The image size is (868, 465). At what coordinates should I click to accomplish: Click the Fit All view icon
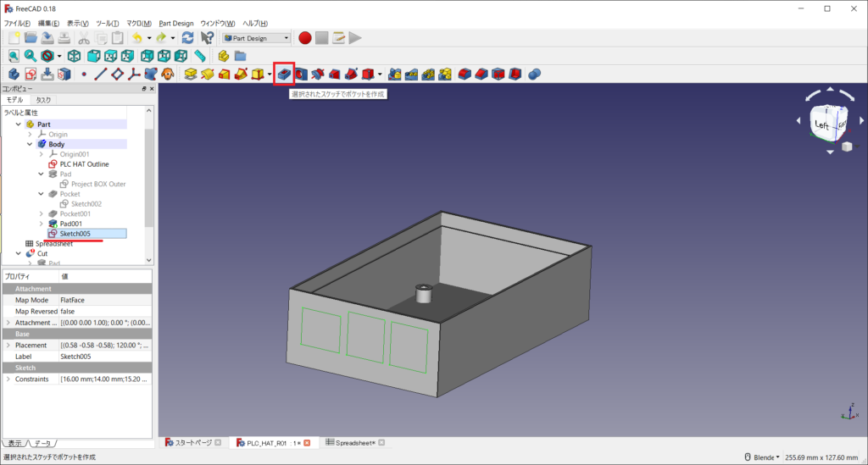tap(14, 56)
